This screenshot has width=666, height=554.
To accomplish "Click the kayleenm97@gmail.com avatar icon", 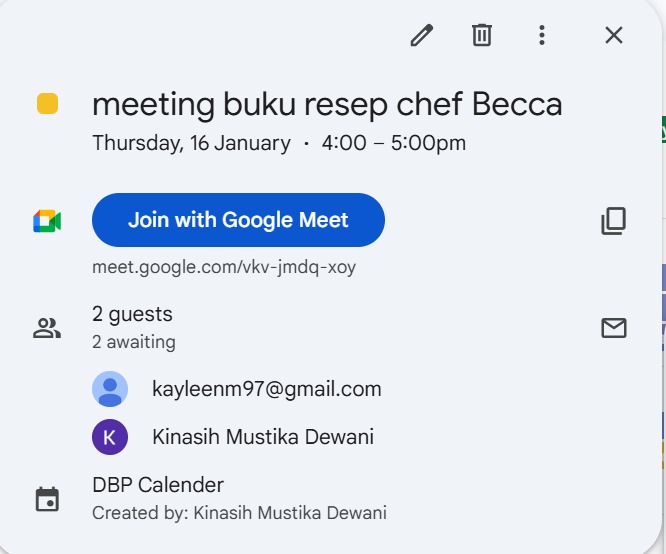I will (x=110, y=389).
